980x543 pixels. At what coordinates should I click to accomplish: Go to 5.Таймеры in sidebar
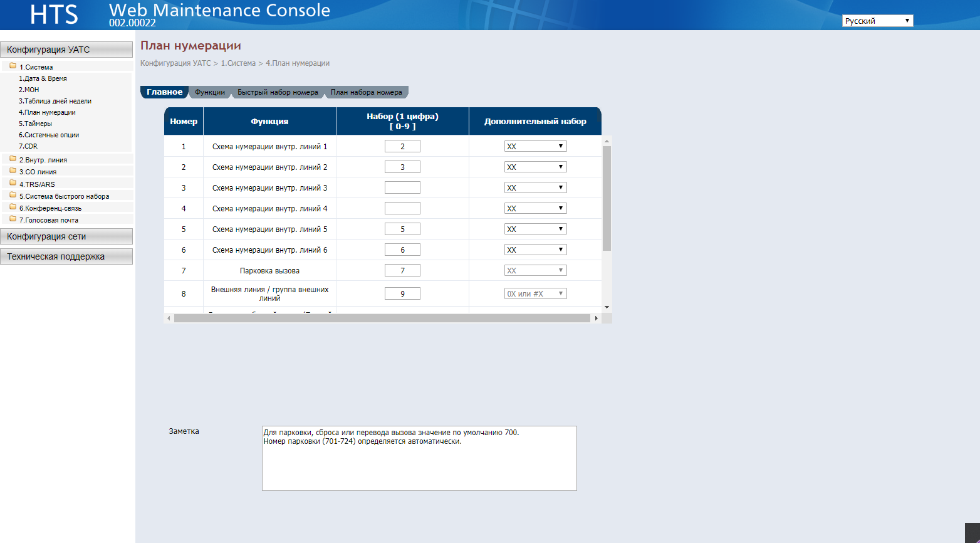[35, 124]
